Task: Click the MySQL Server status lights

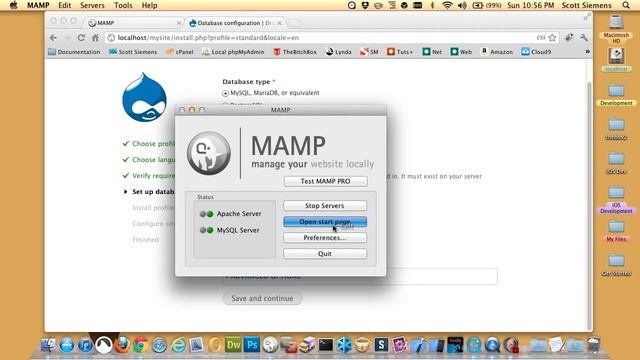Action: [x=207, y=230]
